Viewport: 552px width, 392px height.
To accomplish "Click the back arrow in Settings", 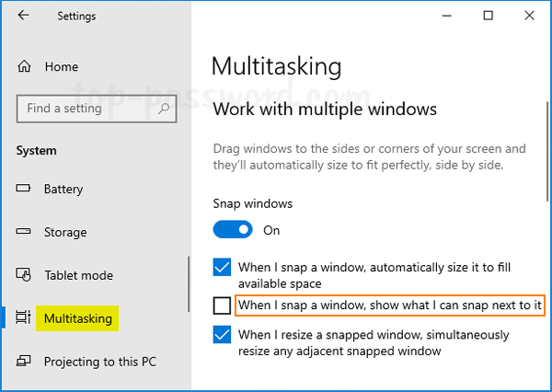I will (x=23, y=16).
